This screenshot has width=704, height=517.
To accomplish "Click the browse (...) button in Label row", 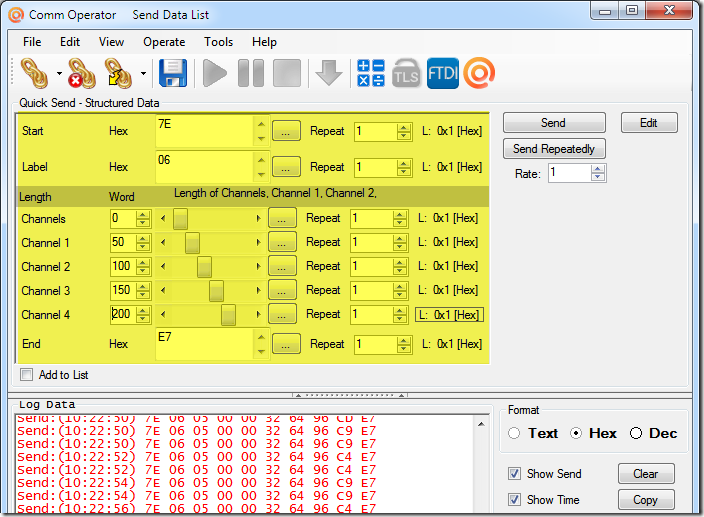I will pos(286,167).
